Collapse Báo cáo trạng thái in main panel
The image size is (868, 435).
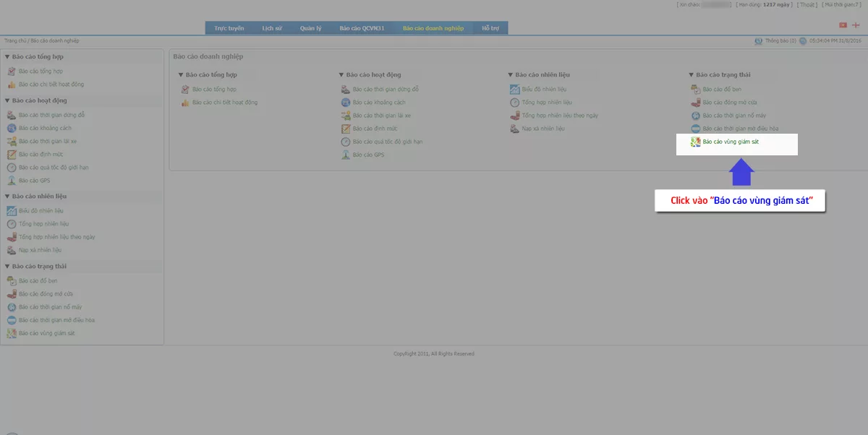tap(691, 74)
